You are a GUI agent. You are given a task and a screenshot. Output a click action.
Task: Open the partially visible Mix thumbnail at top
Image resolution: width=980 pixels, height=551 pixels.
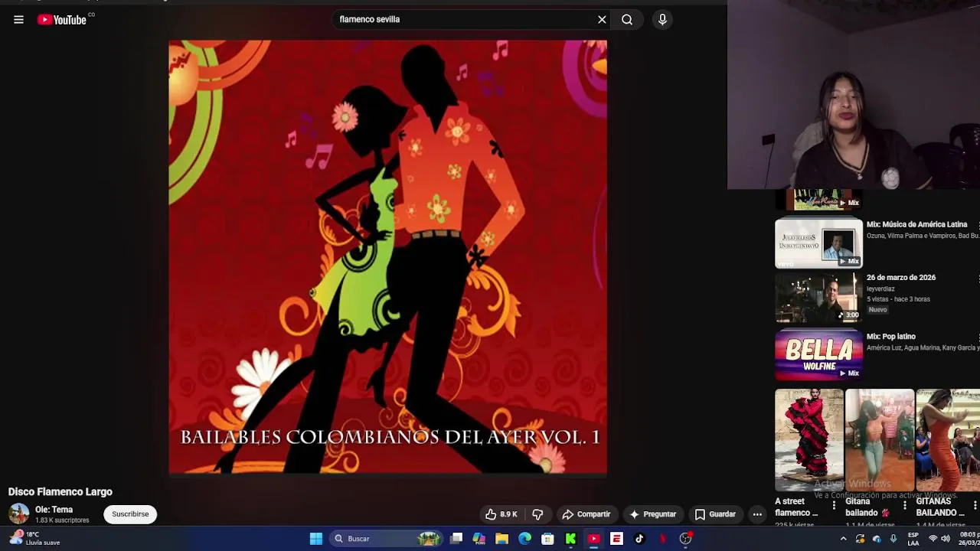click(x=818, y=200)
